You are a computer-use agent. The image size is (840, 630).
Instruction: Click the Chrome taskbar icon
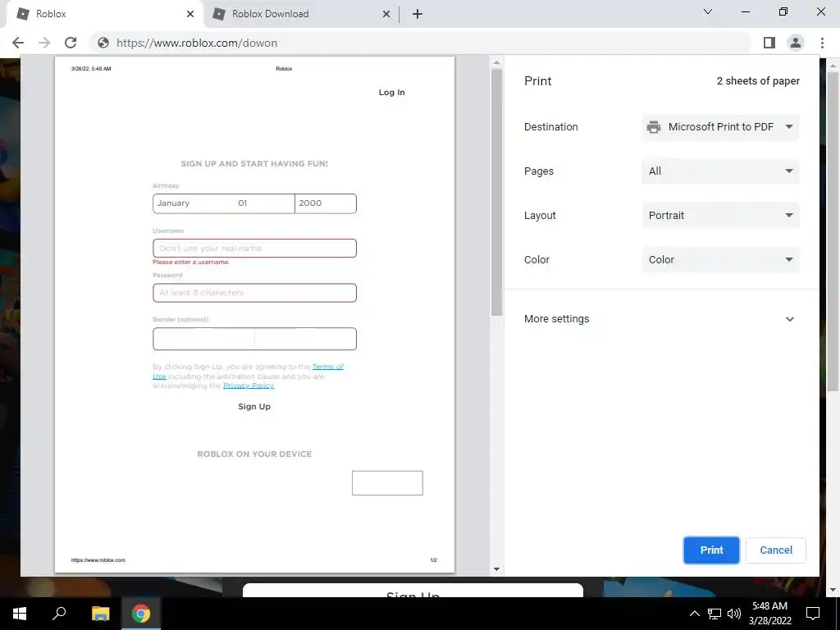pyautogui.click(x=141, y=614)
